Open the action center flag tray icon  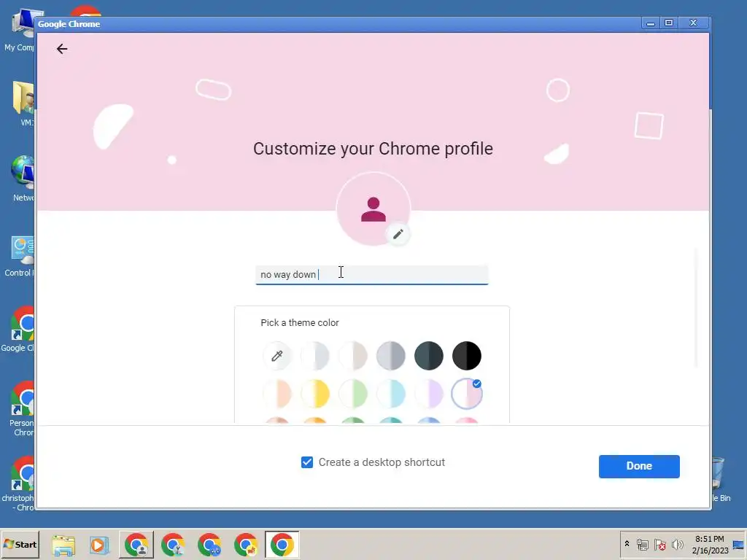tap(659, 544)
